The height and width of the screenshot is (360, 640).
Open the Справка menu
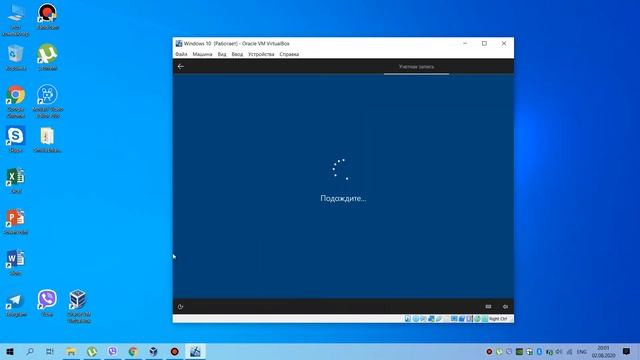point(289,54)
